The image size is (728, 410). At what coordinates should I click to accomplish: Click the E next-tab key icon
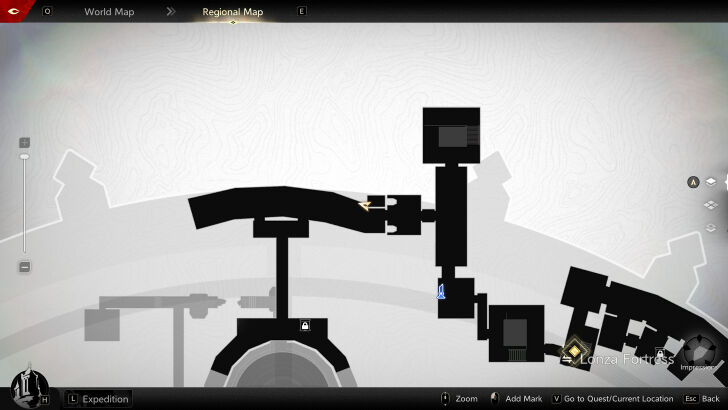(301, 11)
